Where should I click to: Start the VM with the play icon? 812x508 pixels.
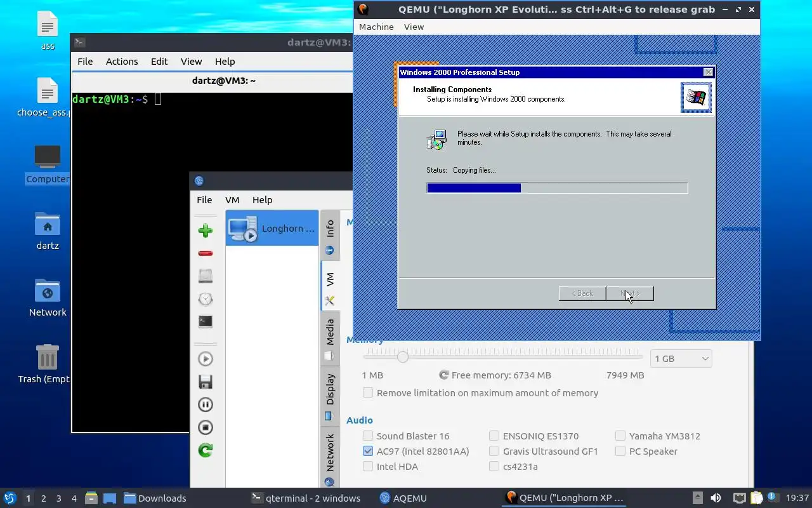[205, 359]
